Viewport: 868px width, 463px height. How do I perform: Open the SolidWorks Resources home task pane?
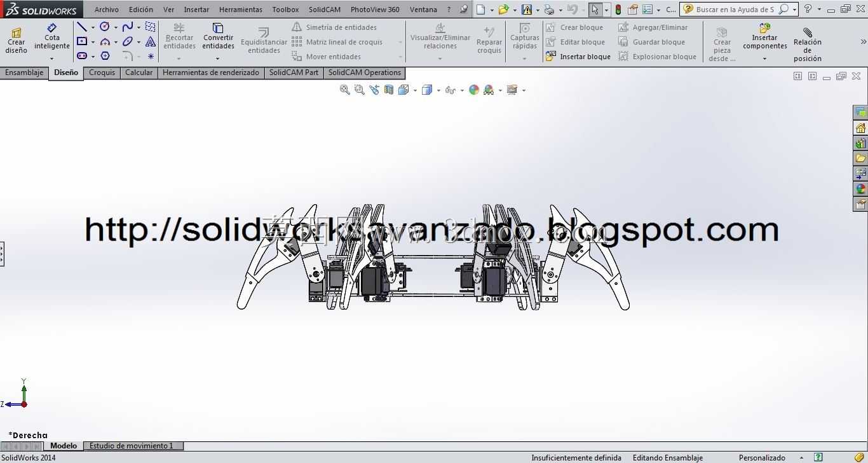click(861, 128)
